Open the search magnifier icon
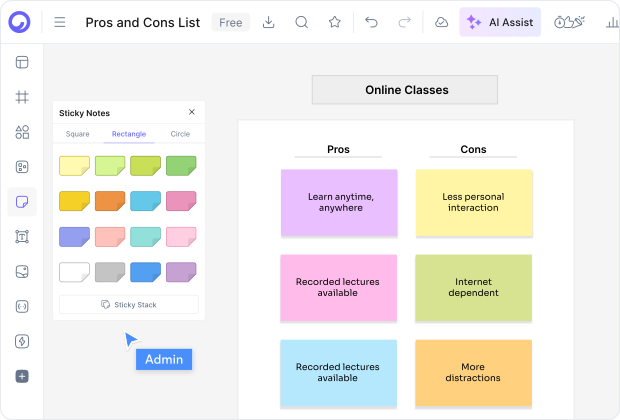 click(302, 22)
